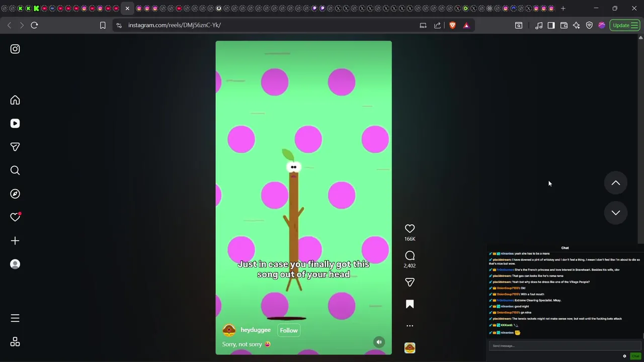644x362 pixels.
Task: Click the "good night" chat message
Action: pos(521,306)
